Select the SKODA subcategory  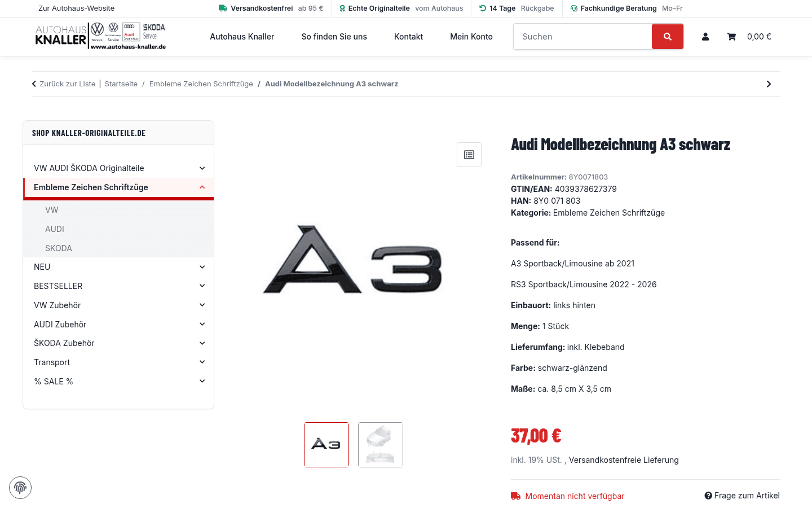59,248
